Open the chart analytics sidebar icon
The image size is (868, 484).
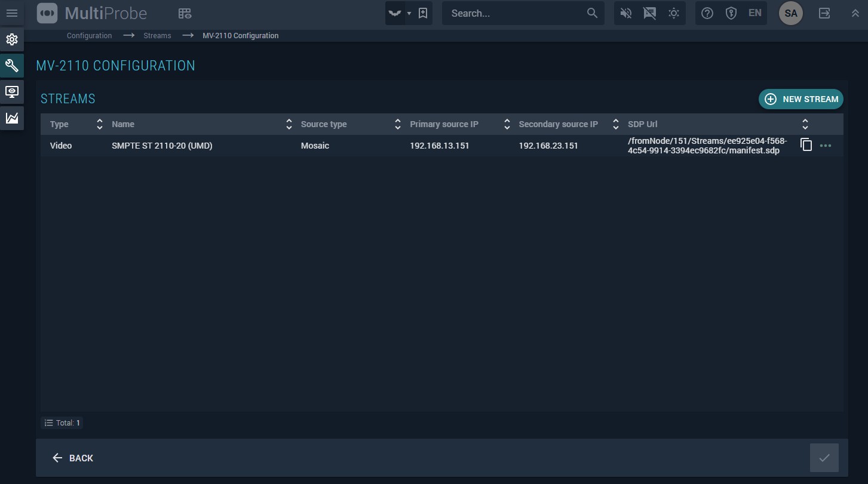[x=12, y=118]
